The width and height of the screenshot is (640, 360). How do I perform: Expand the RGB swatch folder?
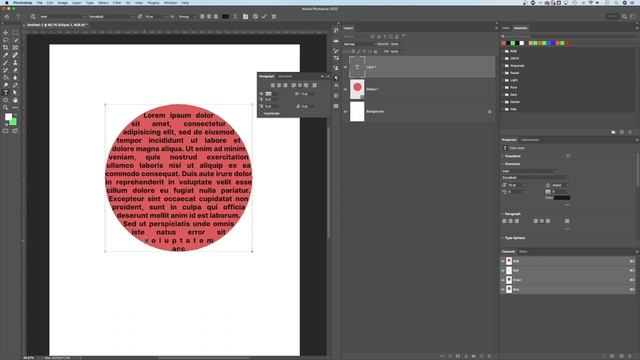(502, 51)
